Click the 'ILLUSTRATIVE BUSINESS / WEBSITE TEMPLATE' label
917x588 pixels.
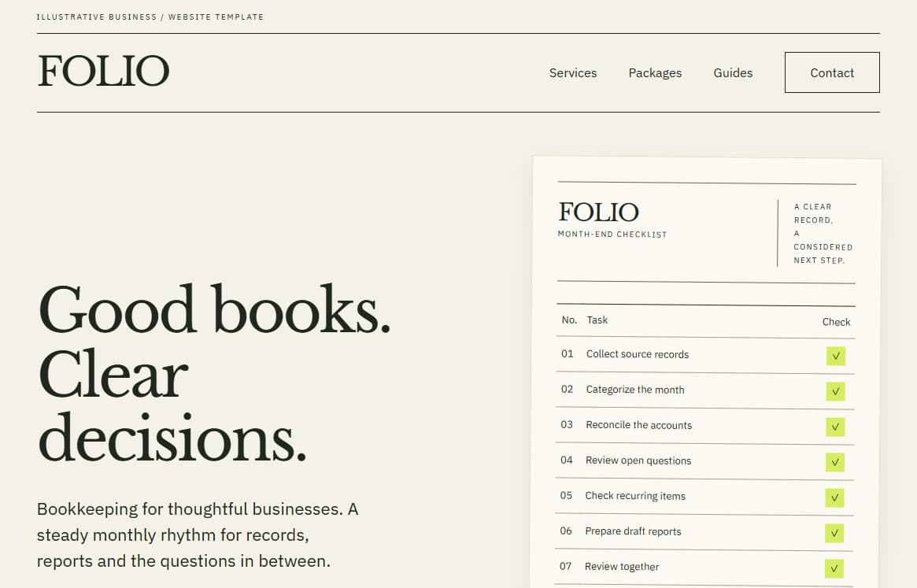click(x=150, y=17)
